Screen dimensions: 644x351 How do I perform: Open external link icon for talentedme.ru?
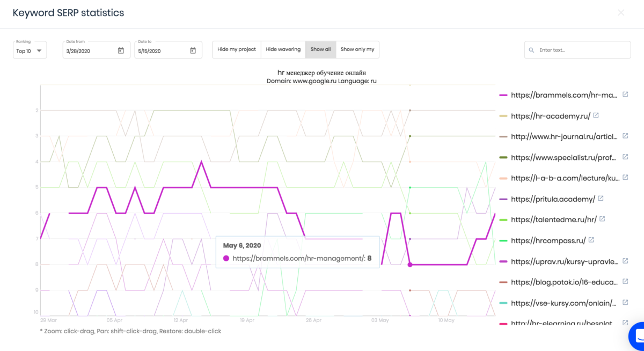pyautogui.click(x=602, y=219)
